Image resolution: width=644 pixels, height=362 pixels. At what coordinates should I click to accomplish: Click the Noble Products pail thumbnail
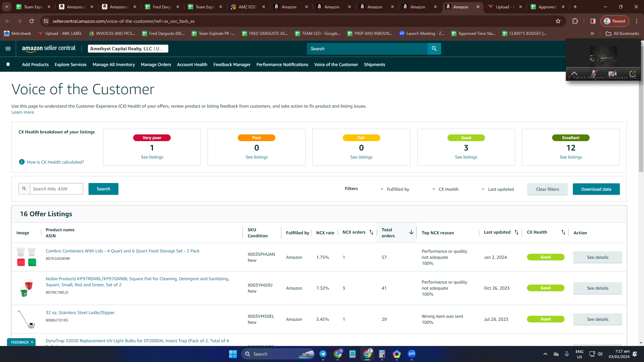[x=26, y=288]
